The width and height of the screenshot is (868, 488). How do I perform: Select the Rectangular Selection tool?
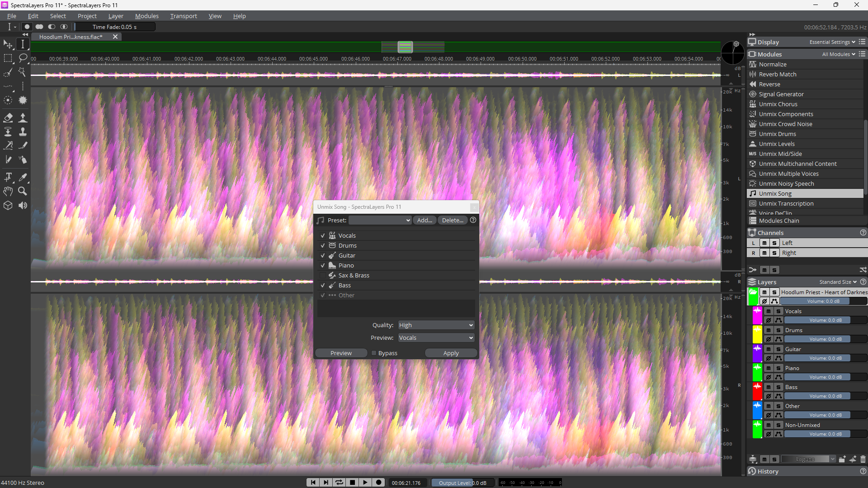click(8, 58)
